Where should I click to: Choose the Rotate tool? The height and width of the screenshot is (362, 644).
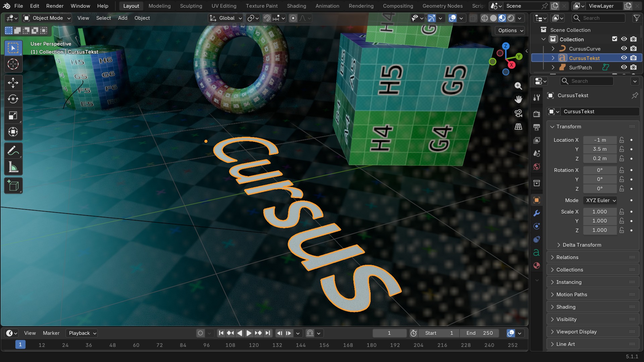(x=13, y=99)
